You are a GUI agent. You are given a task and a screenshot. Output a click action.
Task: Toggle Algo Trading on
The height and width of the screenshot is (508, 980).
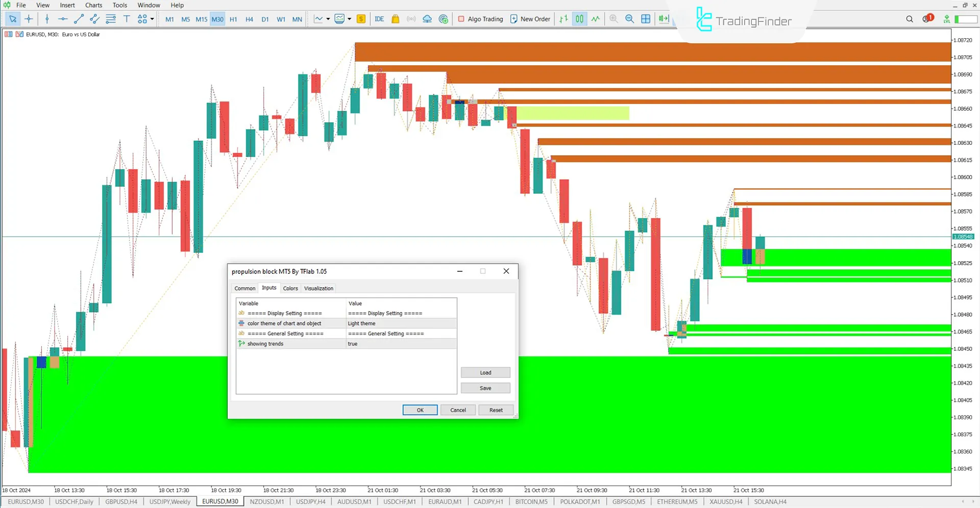point(480,19)
